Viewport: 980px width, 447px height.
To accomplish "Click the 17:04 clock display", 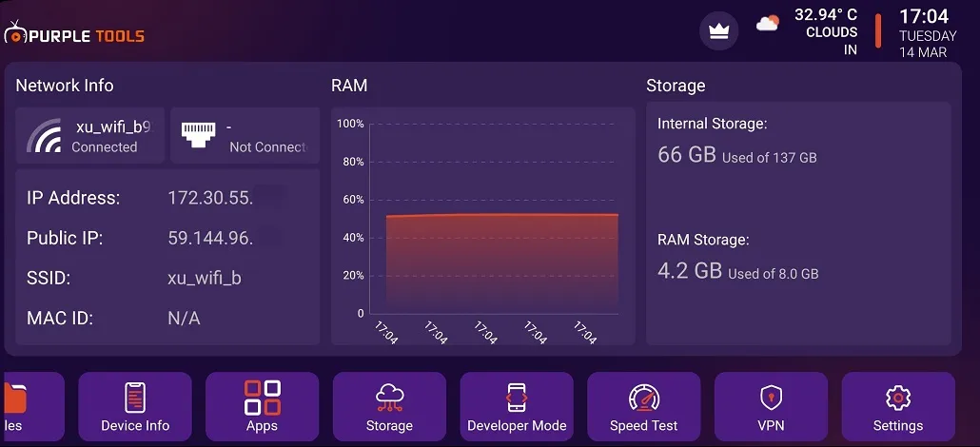I will click(x=924, y=16).
